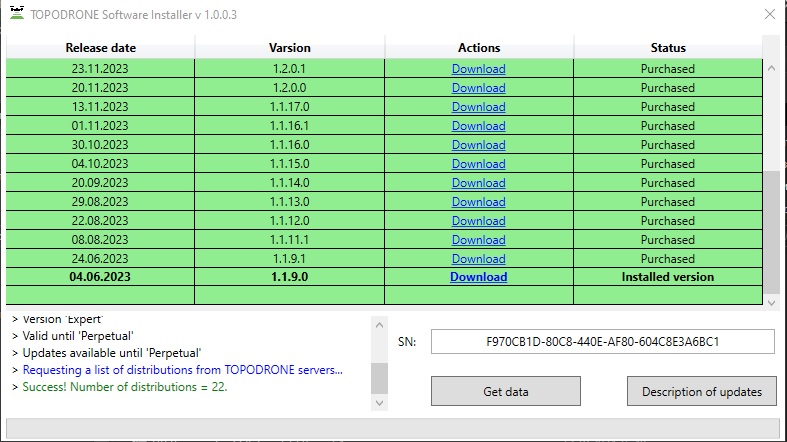Image resolution: width=787 pixels, height=442 pixels.
Task: Download version 1.1.11.1
Action: point(478,240)
